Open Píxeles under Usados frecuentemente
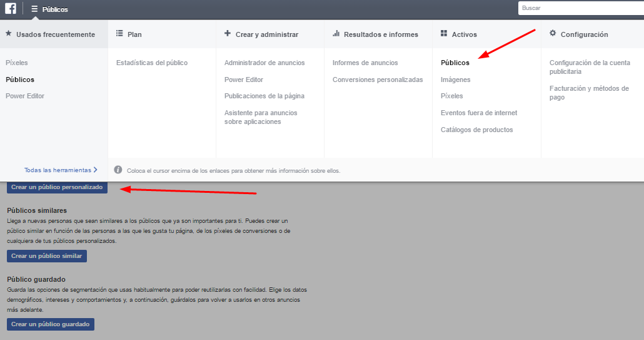Screen dimensions: 644x340 (x=17, y=63)
